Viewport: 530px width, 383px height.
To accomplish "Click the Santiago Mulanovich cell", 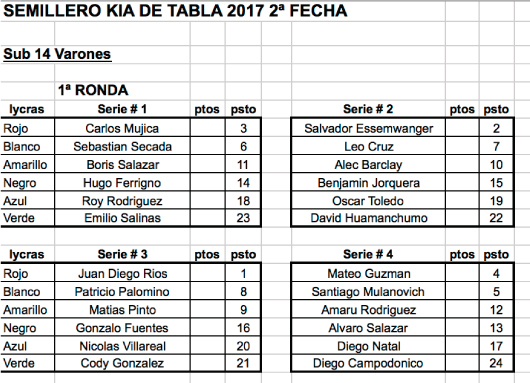I will click(x=368, y=291).
